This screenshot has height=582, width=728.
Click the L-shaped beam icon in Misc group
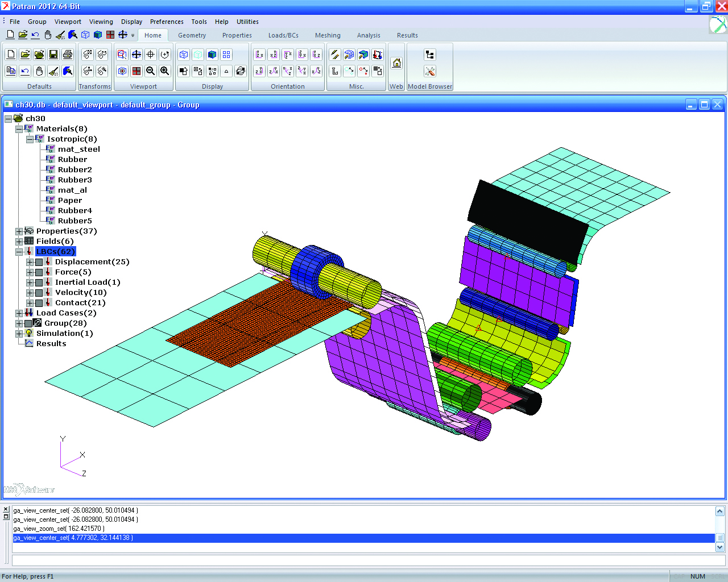point(335,71)
